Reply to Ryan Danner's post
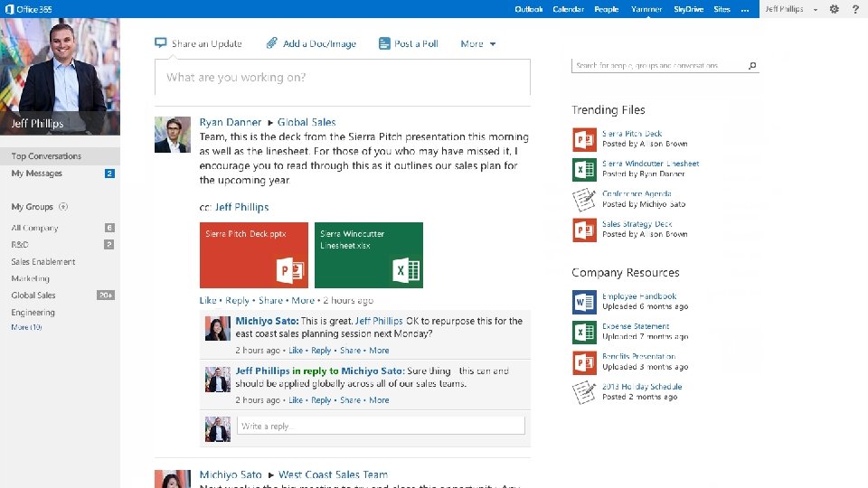The width and height of the screenshot is (868, 488). pos(238,300)
